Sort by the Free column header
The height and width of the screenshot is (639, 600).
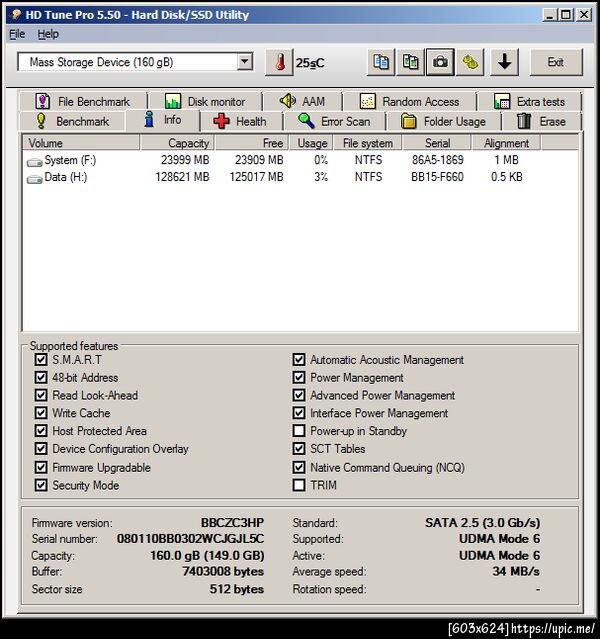pos(252,143)
